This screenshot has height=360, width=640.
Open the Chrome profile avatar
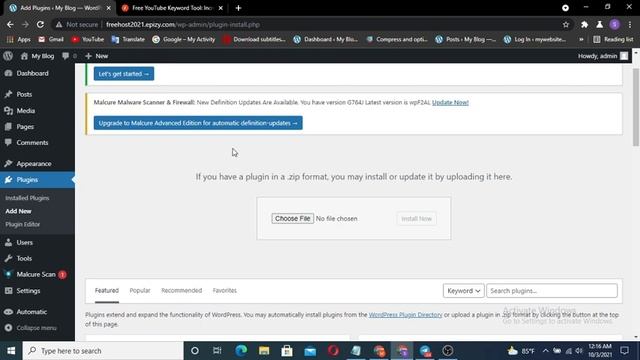[x=615, y=24]
